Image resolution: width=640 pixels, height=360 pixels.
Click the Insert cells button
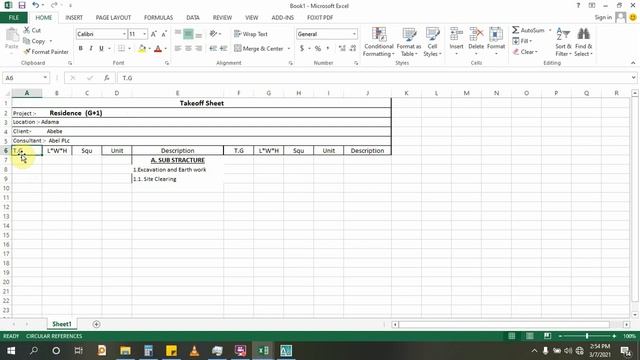pos(456,42)
